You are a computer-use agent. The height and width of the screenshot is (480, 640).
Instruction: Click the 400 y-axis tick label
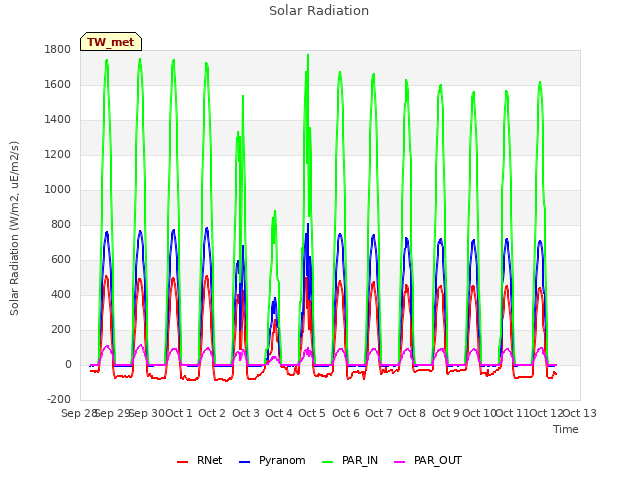[61, 295]
